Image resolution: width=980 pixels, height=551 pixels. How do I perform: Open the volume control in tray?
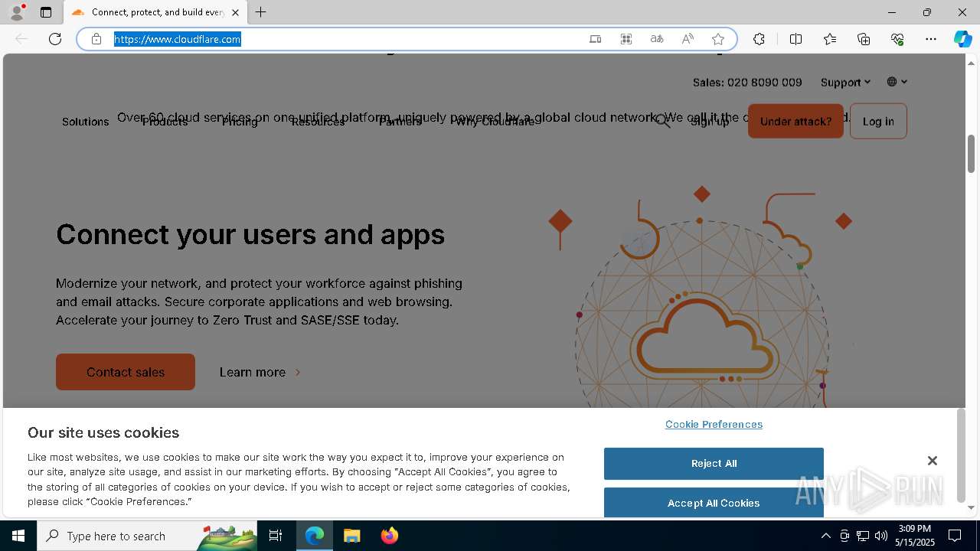pos(881,536)
